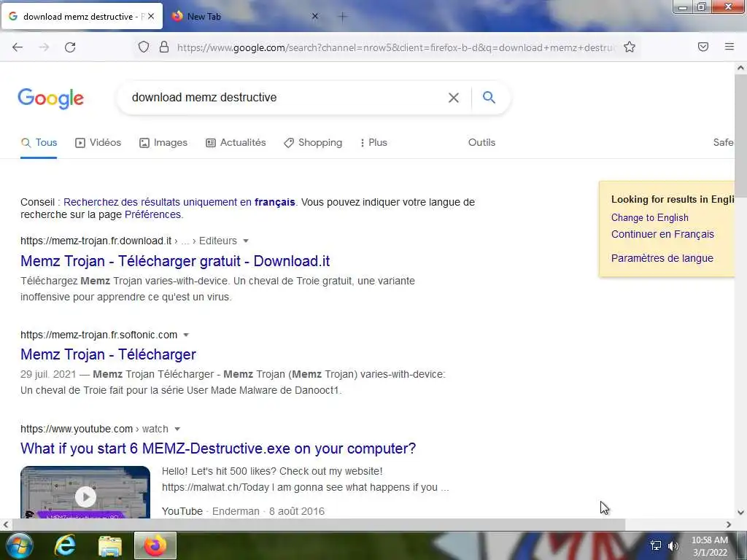Image resolution: width=747 pixels, height=560 pixels.
Task: Click the vertical scrollbar down arrow
Action: pyautogui.click(x=740, y=513)
